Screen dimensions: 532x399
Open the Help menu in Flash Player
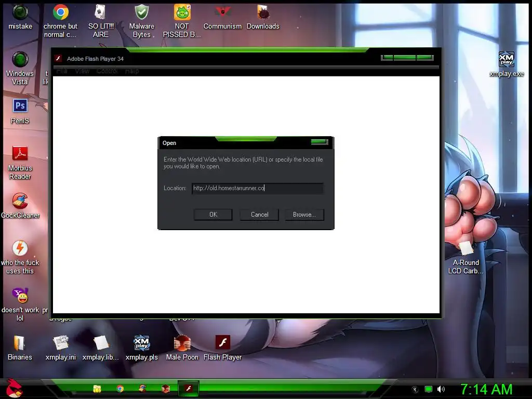132,71
